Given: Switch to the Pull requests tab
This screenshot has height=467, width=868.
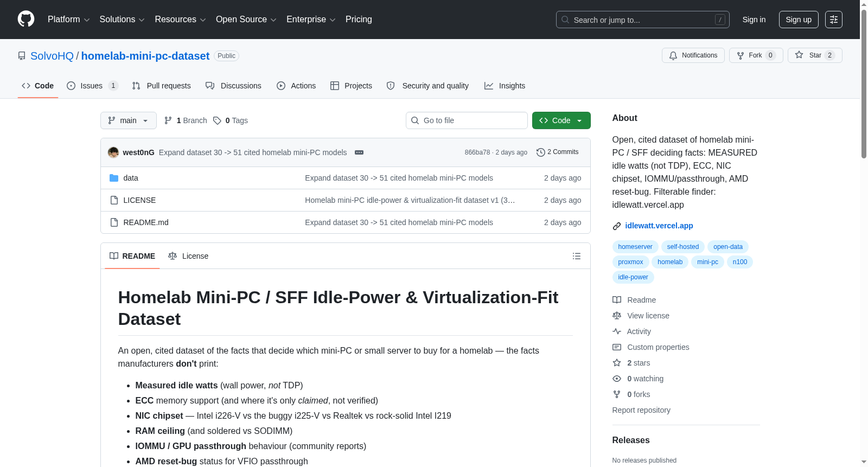Looking at the screenshot, I should pos(161,86).
